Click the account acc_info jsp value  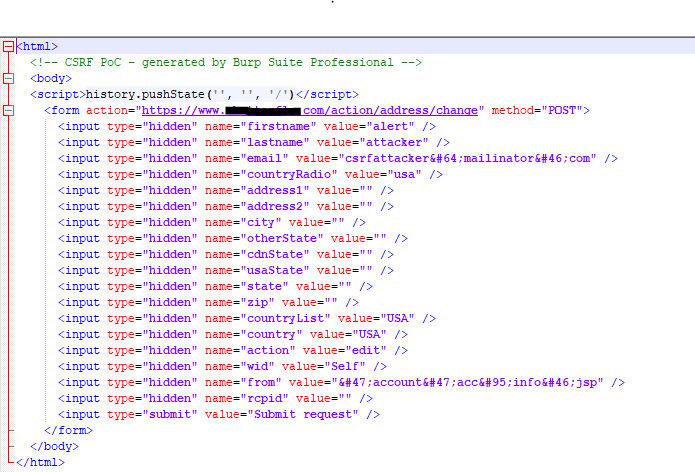(468, 382)
